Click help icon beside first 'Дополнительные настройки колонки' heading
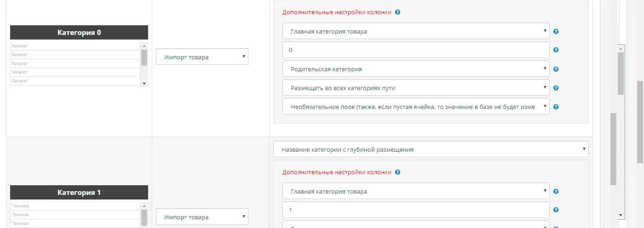Screen dimensions: 644x228 click(397, 12)
